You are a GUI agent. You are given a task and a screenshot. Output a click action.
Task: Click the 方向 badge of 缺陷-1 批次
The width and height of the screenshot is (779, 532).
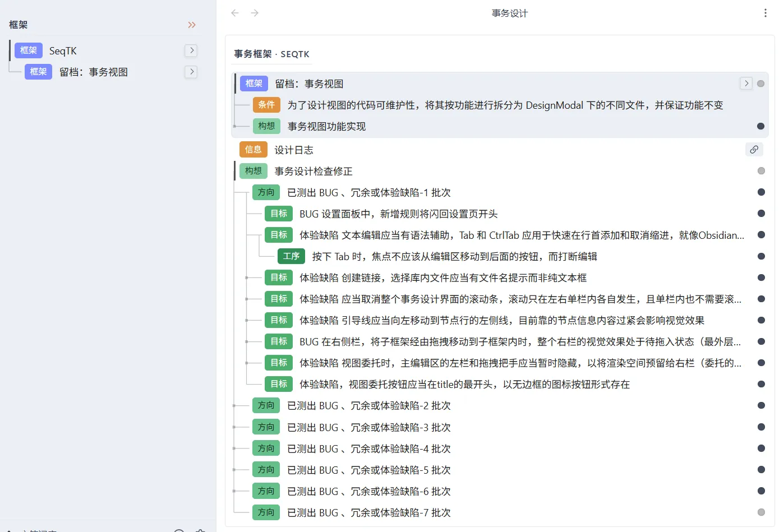(x=266, y=192)
